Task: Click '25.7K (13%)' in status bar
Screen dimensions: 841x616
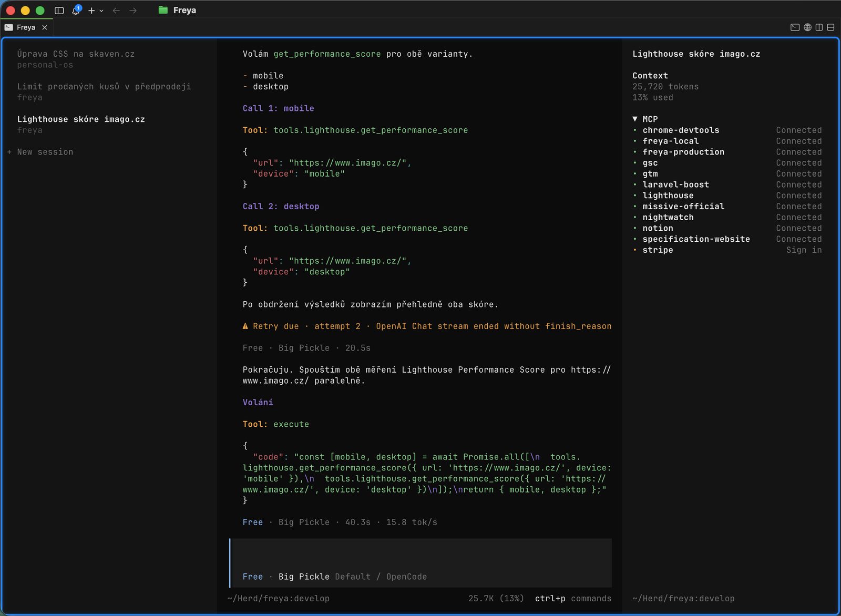Action: coord(496,599)
